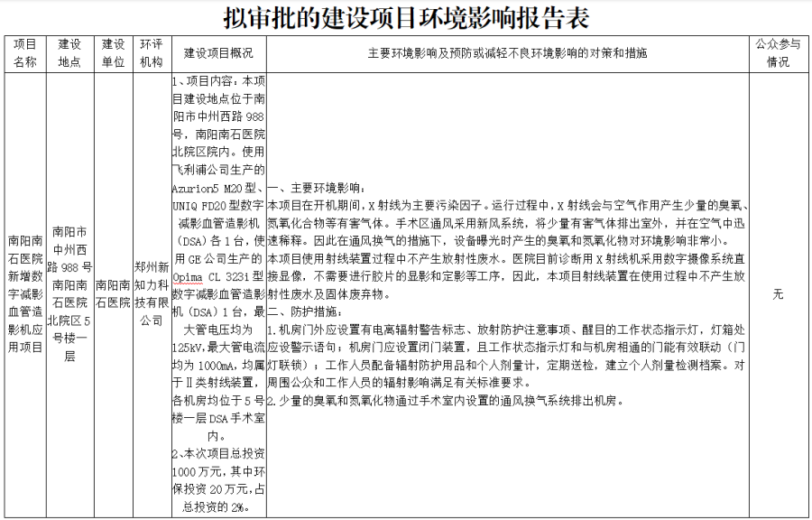Image resolution: width=812 pixels, height=520 pixels.
Task: Select the 项目名称 column header
Action: (25, 53)
